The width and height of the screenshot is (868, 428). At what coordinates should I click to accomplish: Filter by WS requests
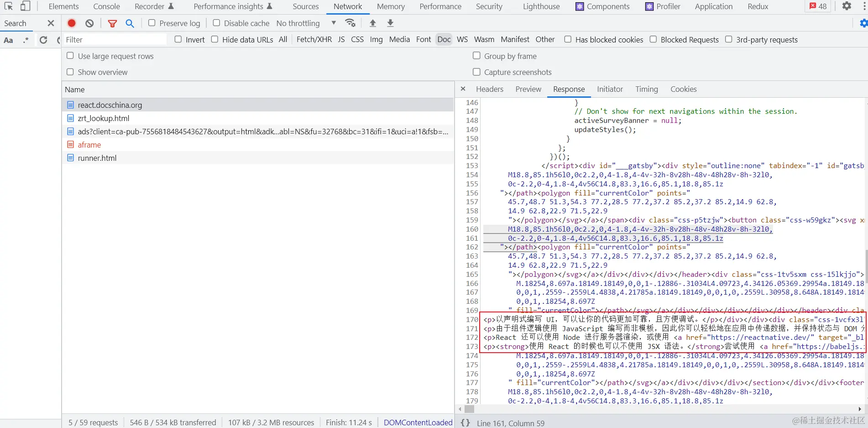[462, 40]
